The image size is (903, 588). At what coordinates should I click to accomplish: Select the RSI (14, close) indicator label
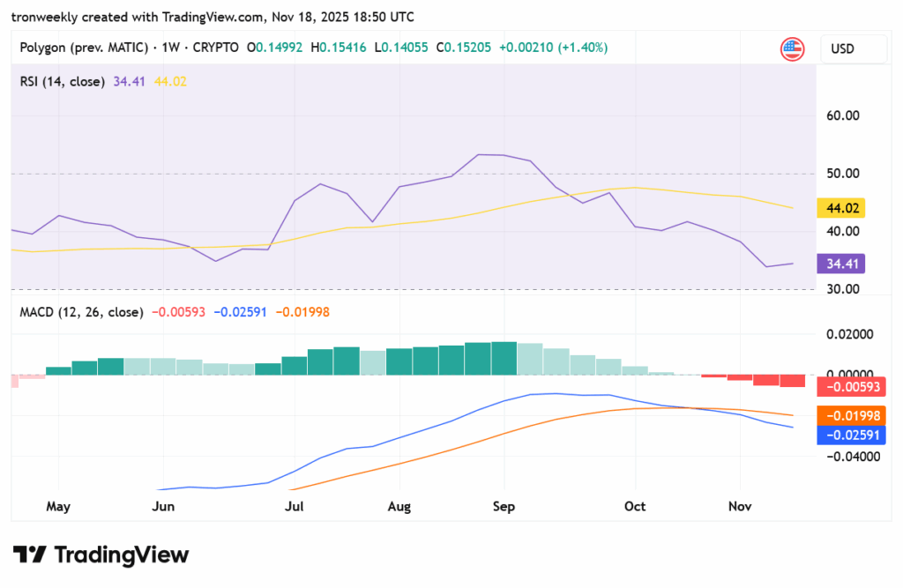(x=63, y=81)
